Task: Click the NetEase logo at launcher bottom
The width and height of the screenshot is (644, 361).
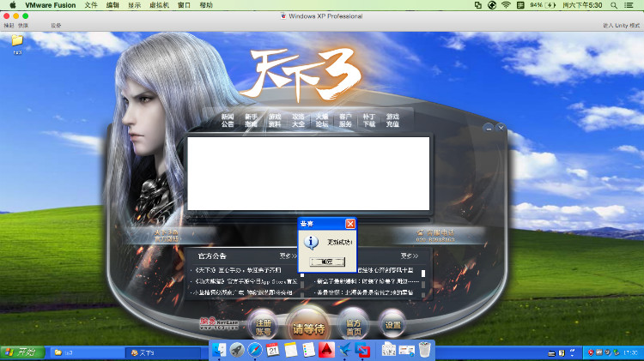Action: pyautogui.click(x=219, y=323)
